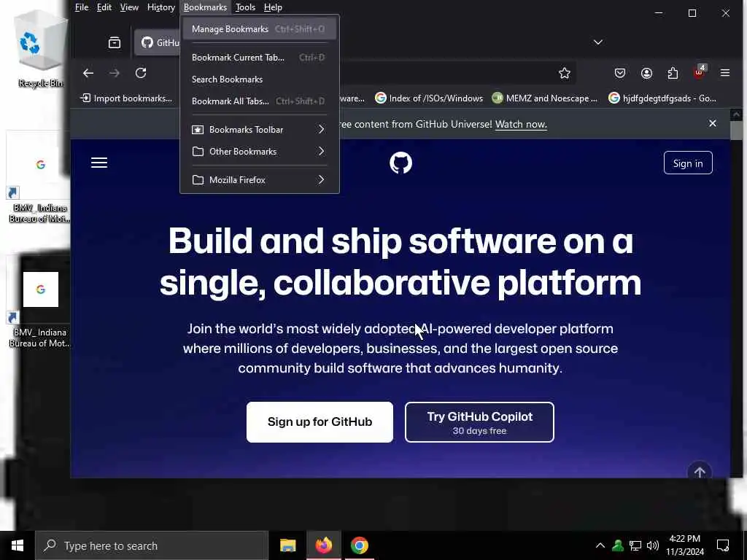Image resolution: width=747 pixels, height=560 pixels.
Task: Open the taskbar clock and date
Action: (x=684, y=545)
